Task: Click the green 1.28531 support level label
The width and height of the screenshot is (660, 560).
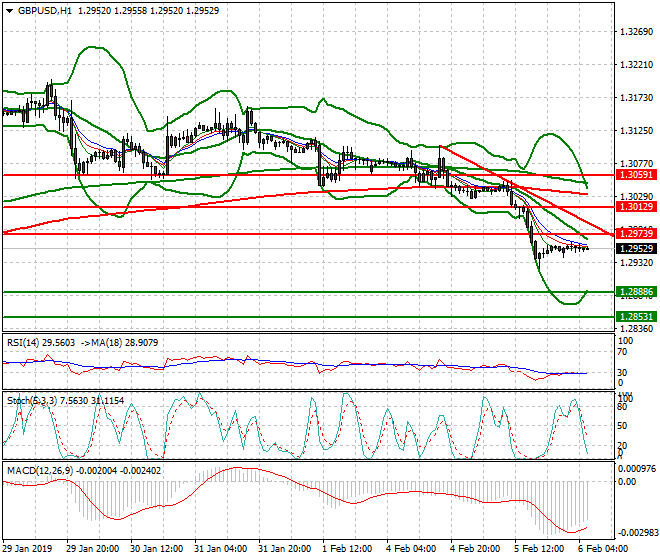Action: pyautogui.click(x=636, y=317)
